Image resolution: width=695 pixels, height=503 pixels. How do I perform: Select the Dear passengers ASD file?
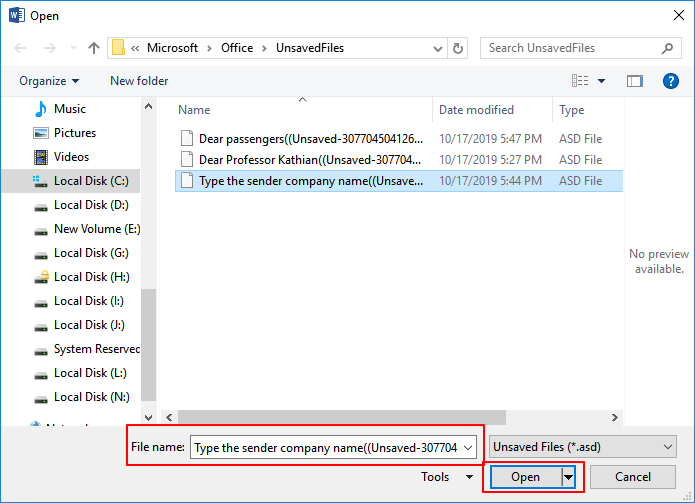coord(311,139)
